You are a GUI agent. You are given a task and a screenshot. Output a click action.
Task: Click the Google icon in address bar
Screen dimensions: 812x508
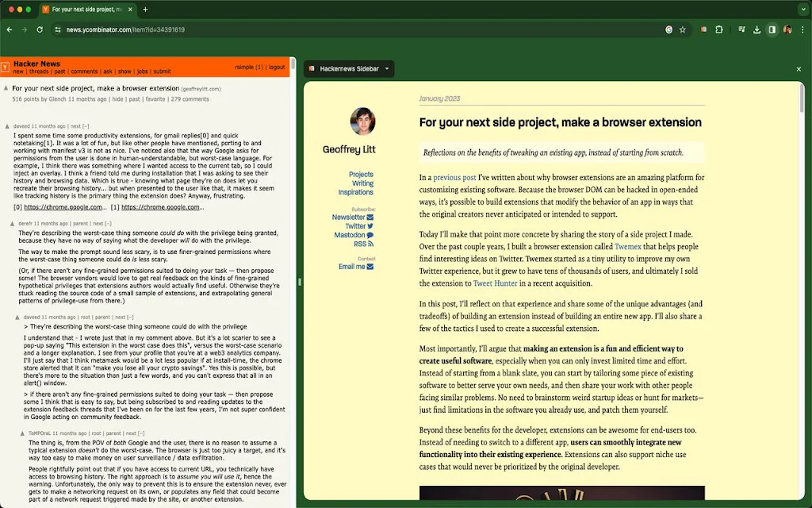point(668,29)
